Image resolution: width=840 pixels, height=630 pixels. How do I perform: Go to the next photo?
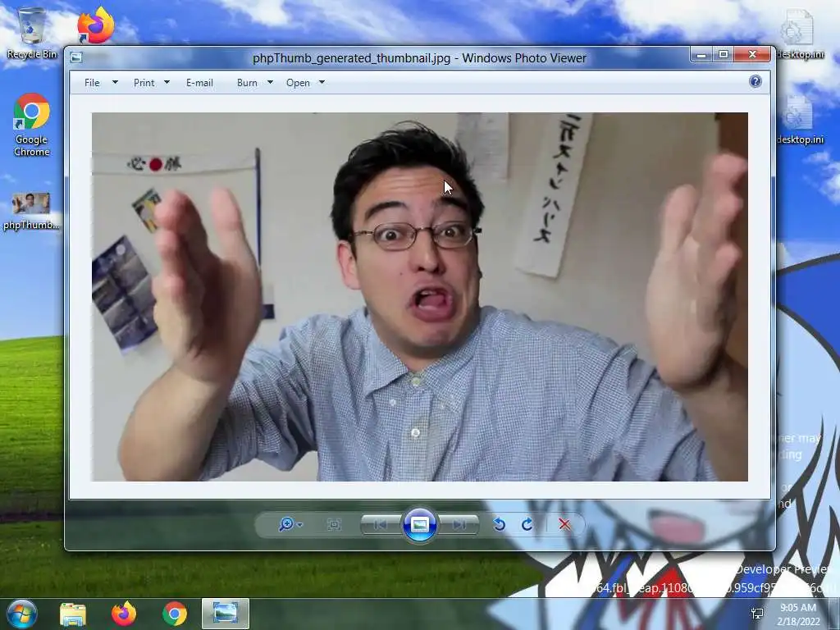tap(459, 524)
